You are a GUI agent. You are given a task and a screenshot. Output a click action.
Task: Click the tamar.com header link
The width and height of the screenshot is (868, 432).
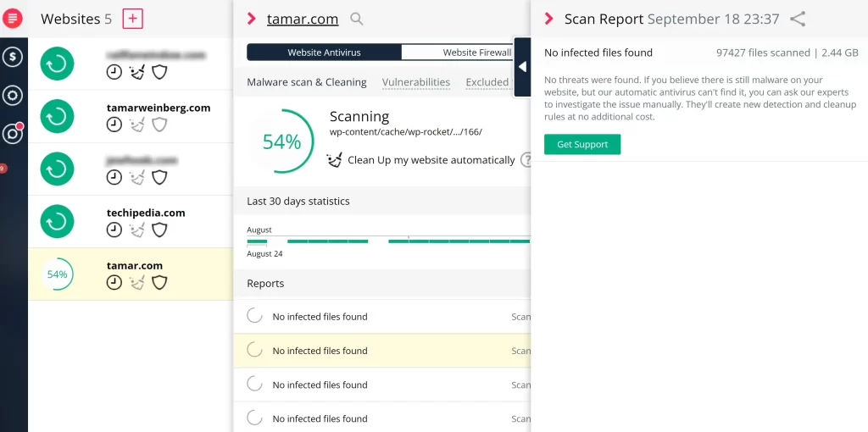303,19
